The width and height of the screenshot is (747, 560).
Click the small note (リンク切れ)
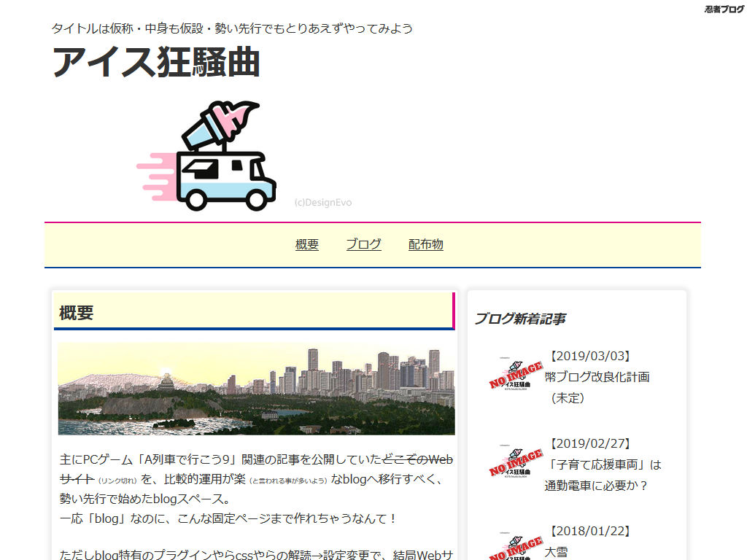117,481
